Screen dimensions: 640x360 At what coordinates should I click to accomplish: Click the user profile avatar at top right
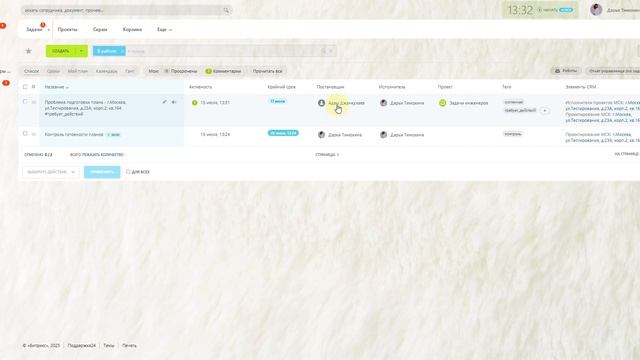[596, 10]
